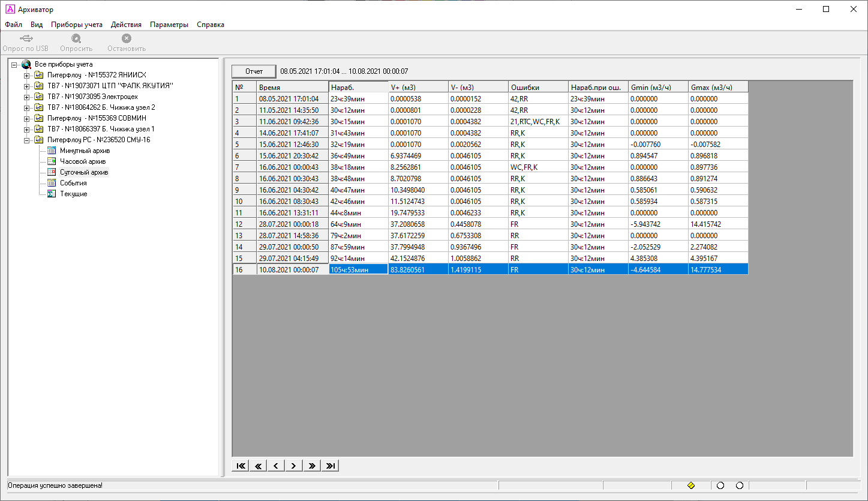
Task: Click the Архиватор app icon in title bar
Action: [10, 9]
